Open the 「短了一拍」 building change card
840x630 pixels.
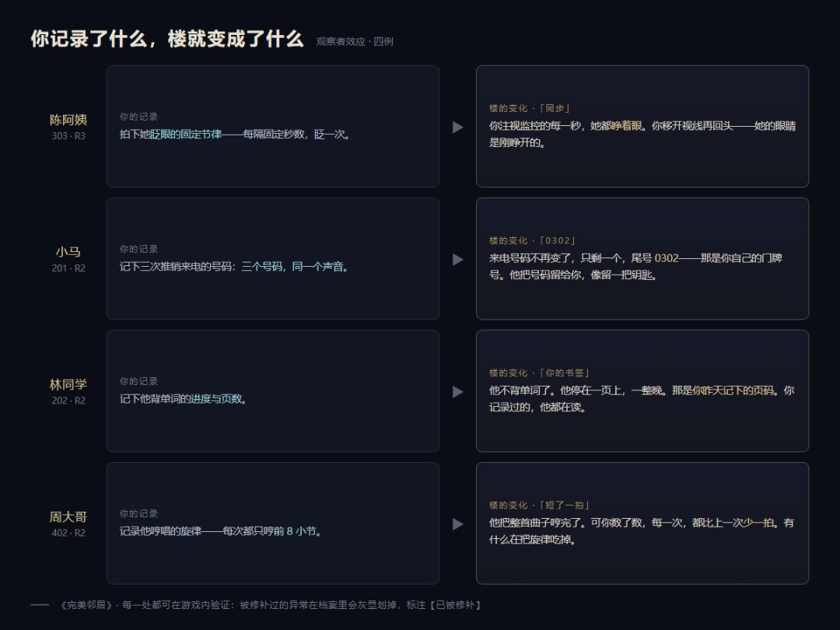point(642,523)
